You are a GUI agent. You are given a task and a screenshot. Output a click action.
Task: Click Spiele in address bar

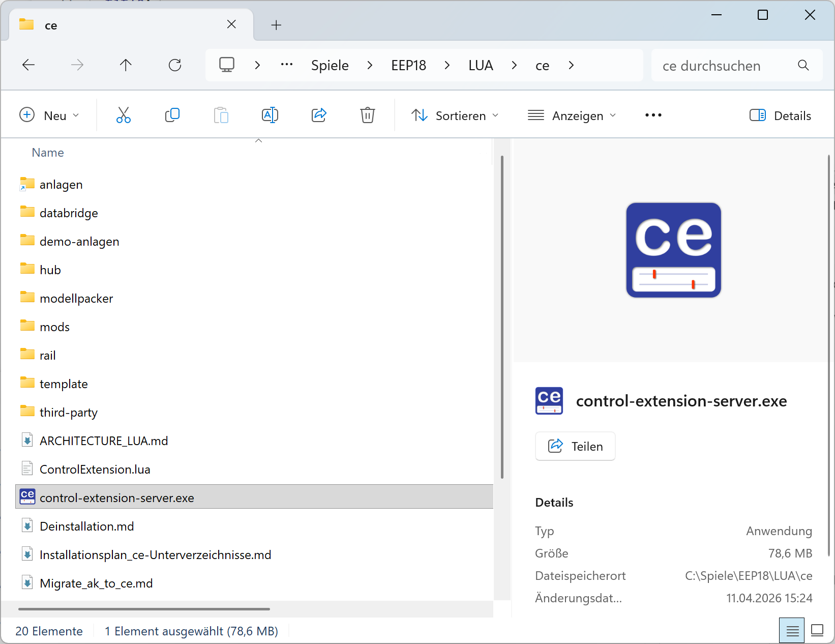330,65
